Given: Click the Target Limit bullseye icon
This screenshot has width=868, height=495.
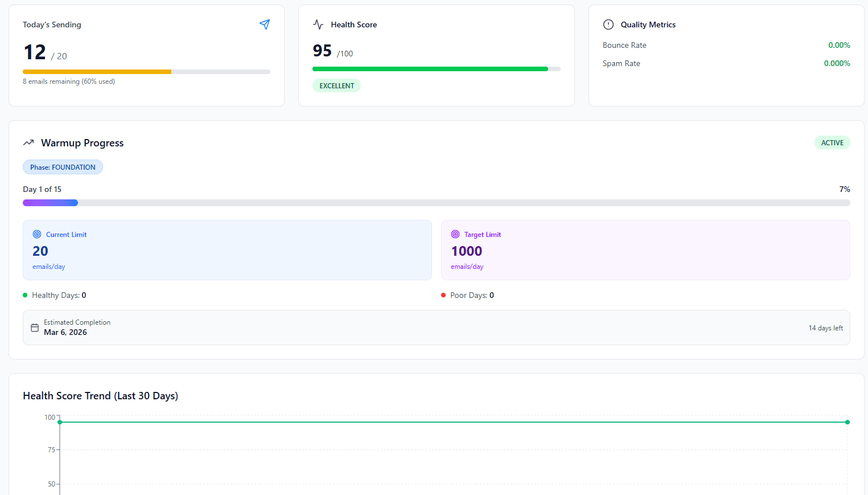Looking at the screenshot, I should click(455, 234).
